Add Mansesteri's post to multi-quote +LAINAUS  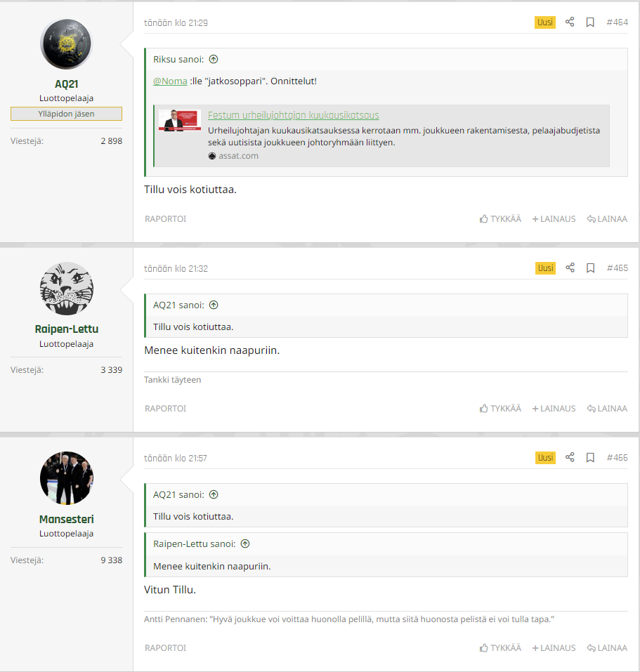pos(554,648)
